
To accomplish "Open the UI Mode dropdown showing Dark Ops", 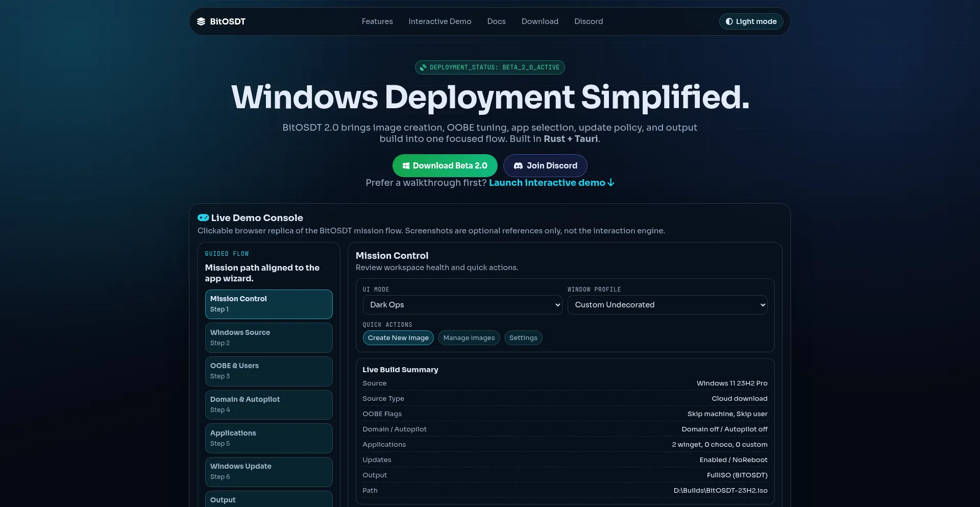I will 462,305.
